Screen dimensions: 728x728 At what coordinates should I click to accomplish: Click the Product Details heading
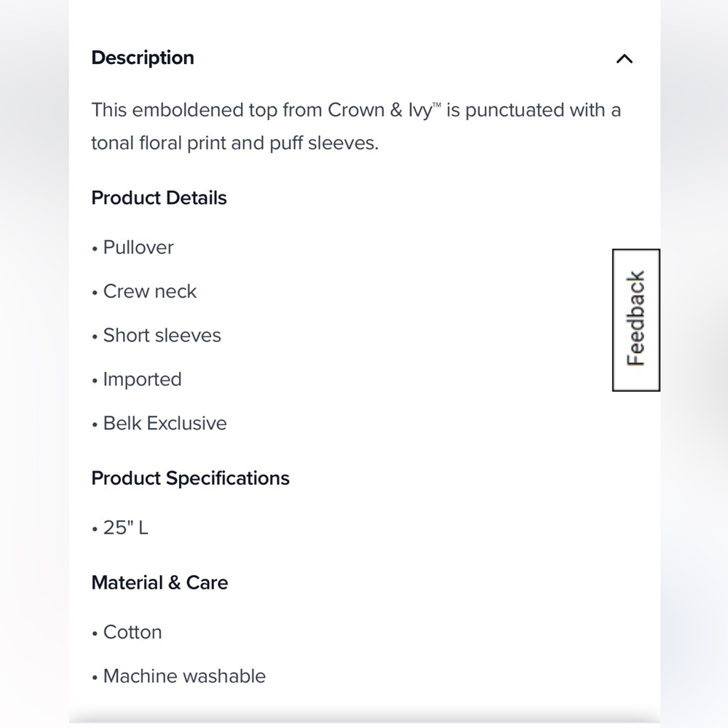pyautogui.click(x=159, y=198)
